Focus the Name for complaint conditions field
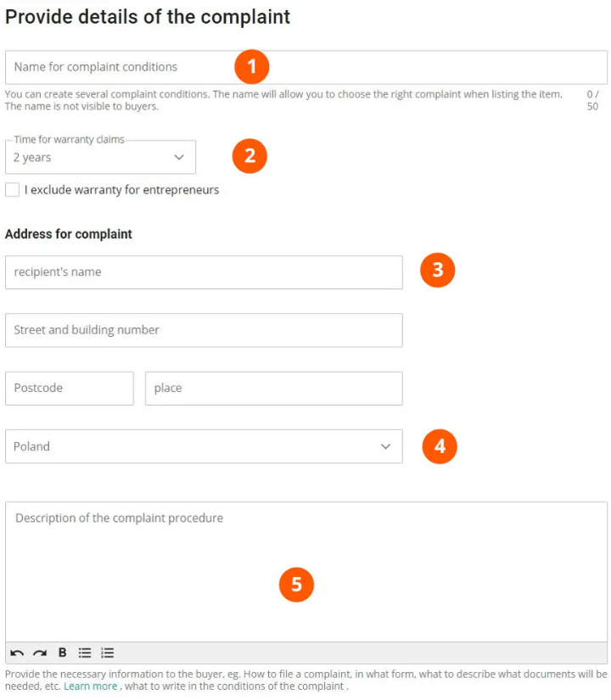The image size is (611, 700). [x=119, y=67]
